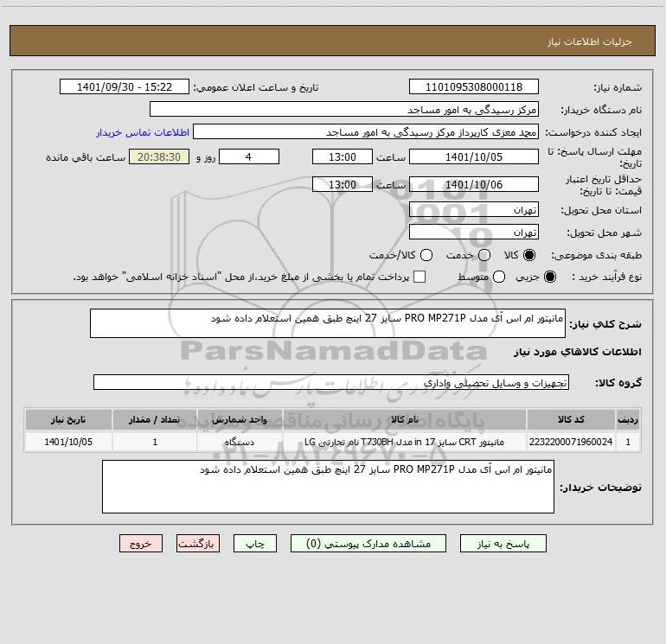Click the اطلاعات کالاهای مورد نیاز heading

[x=578, y=352]
